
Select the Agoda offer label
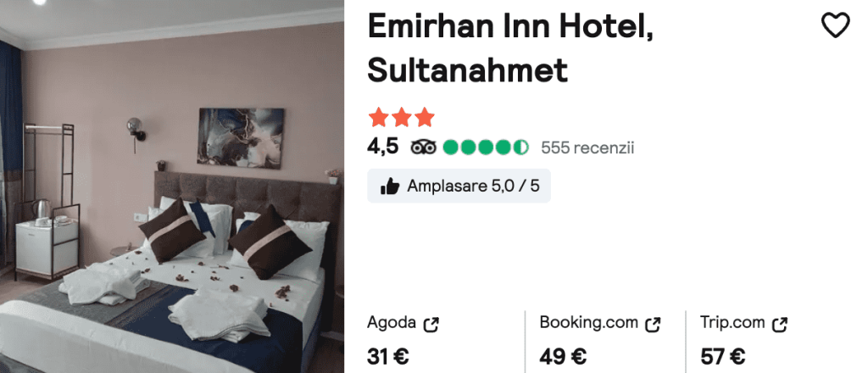tap(392, 323)
